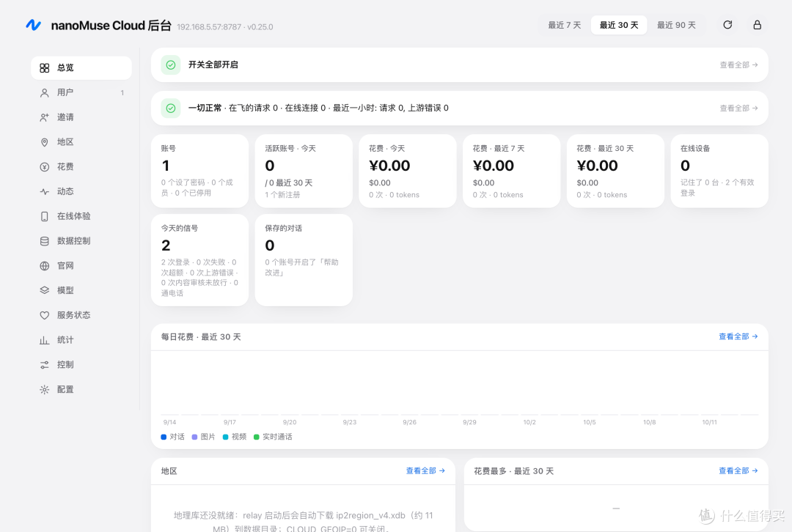Click the 配置 gear icon

pyautogui.click(x=45, y=389)
